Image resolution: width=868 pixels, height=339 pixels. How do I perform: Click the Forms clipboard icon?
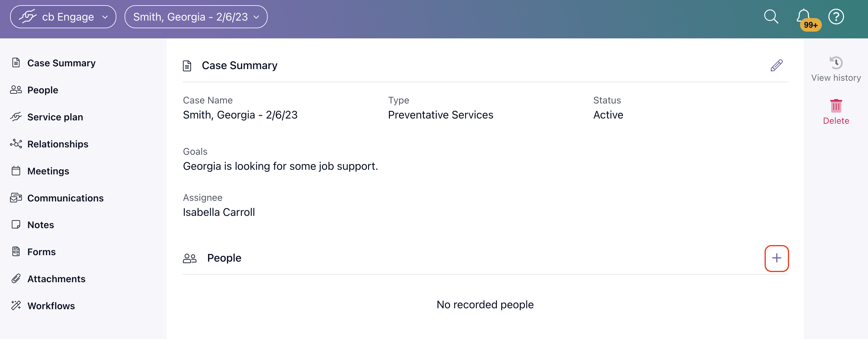16,251
